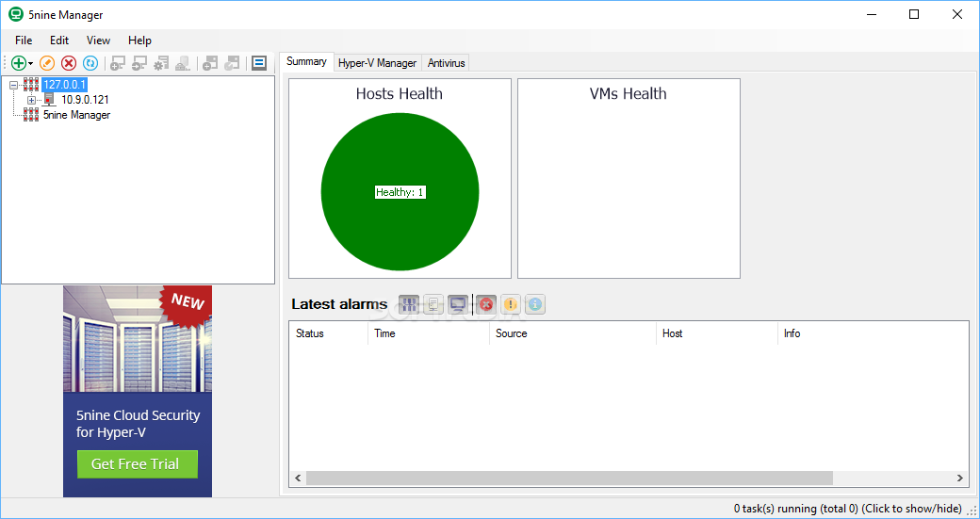The image size is (980, 519).
Task: Open the View menu
Action: (98, 41)
